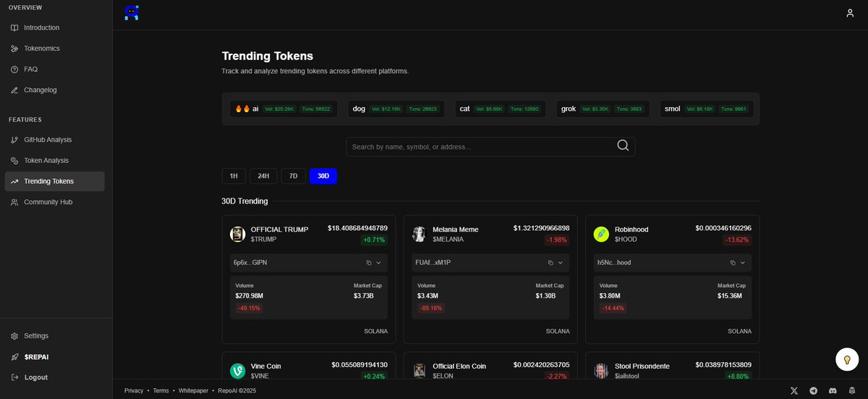
Task: Click the token search input field
Action: click(x=490, y=147)
